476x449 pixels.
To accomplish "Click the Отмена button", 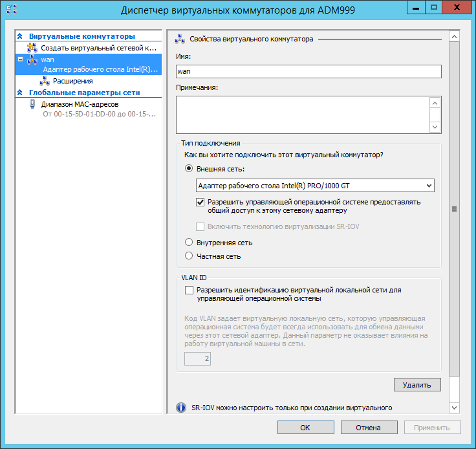I will [369, 428].
